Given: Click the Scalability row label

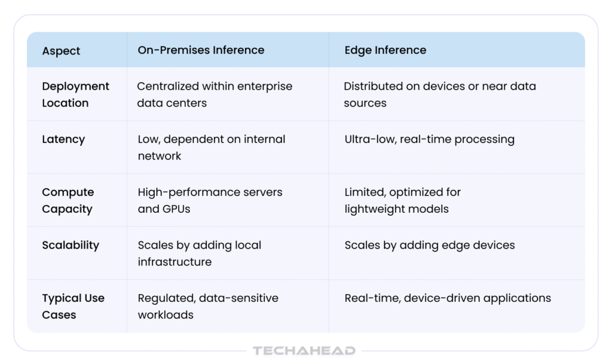Looking at the screenshot, I should (x=71, y=245).
